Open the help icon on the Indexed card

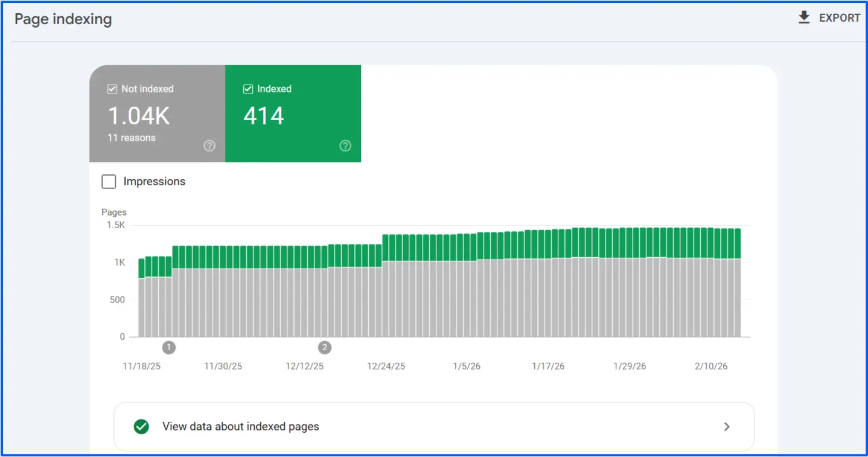[x=345, y=145]
